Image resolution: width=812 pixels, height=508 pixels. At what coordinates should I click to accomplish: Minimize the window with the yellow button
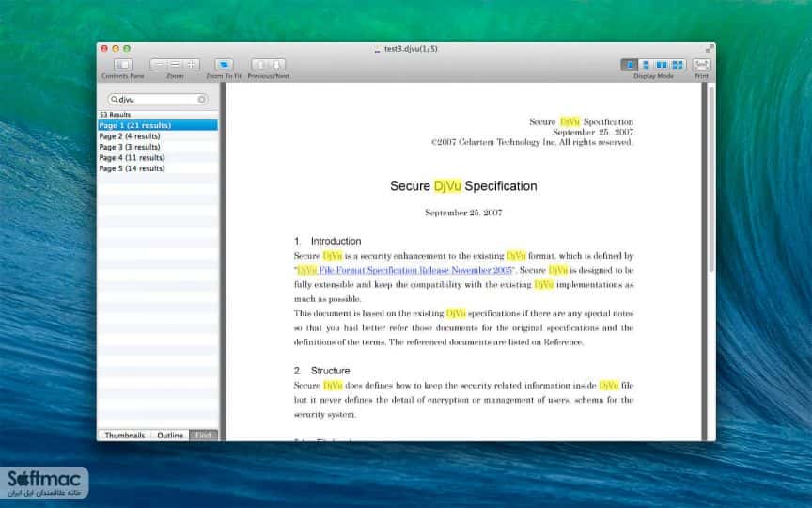click(x=116, y=49)
